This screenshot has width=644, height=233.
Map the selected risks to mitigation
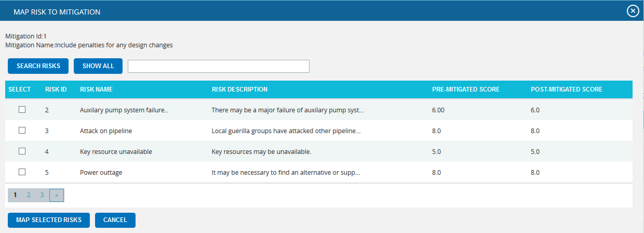(x=49, y=220)
